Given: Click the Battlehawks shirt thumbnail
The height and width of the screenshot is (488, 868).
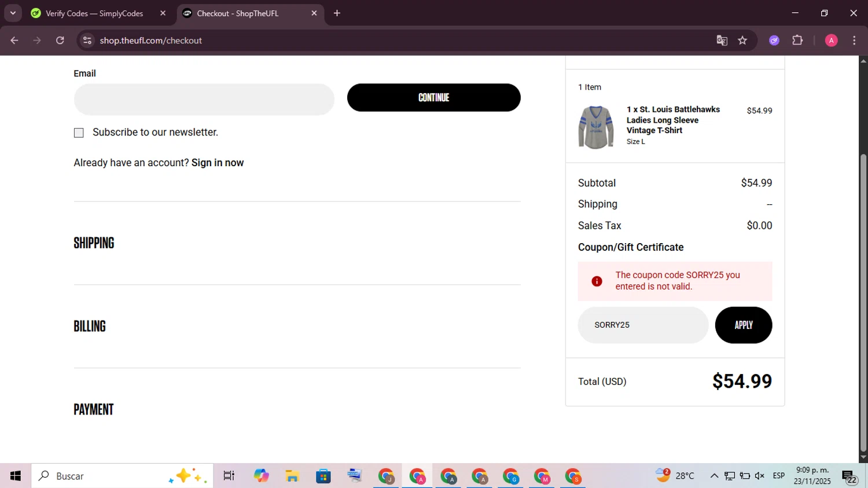Looking at the screenshot, I should click(x=596, y=127).
